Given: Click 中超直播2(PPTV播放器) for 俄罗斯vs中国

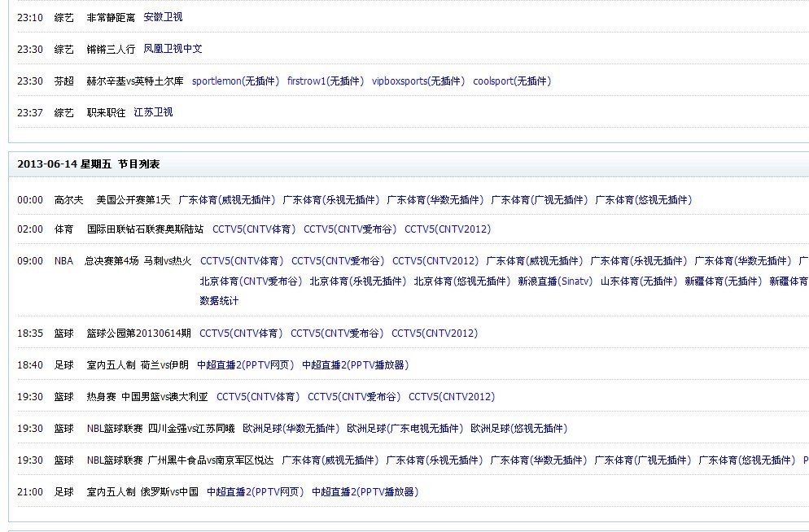Looking at the screenshot, I should point(365,491).
